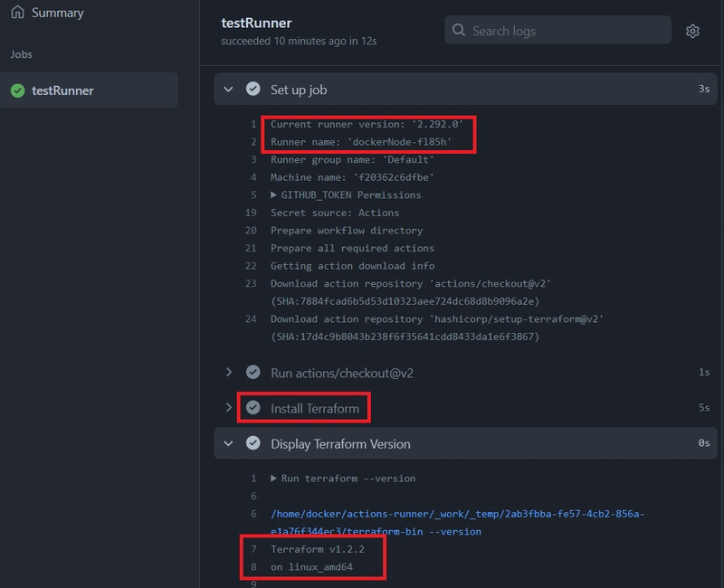Click log line number 23
Image resolution: width=724 pixels, height=588 pixels.
pos(251,283)
